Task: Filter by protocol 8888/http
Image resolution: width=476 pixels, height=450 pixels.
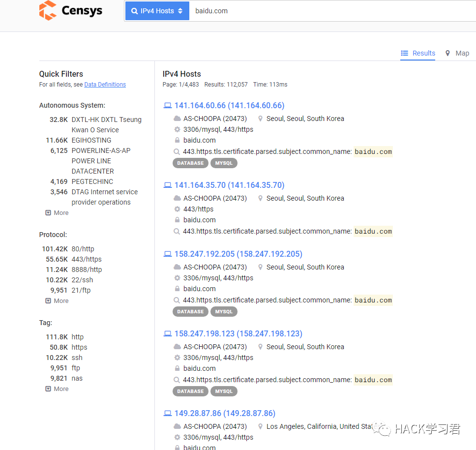Action: (87, 270)
